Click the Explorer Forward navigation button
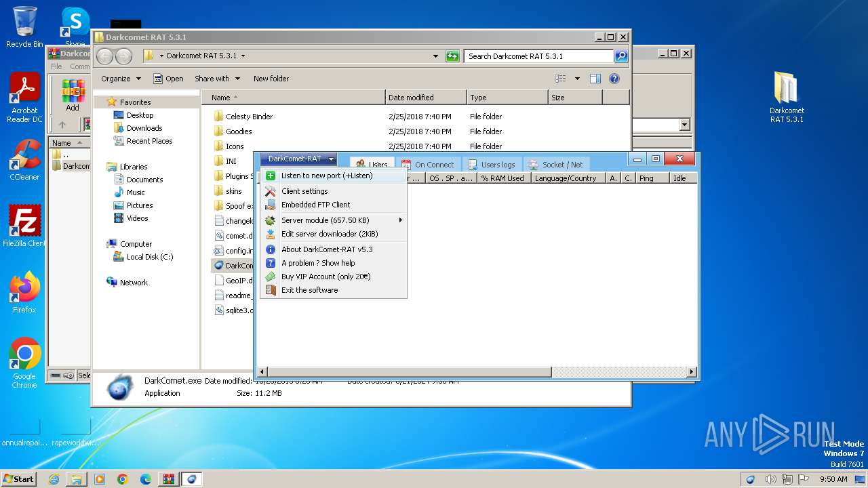Viewport: 868px width, 488px height. tap(123, 56)
